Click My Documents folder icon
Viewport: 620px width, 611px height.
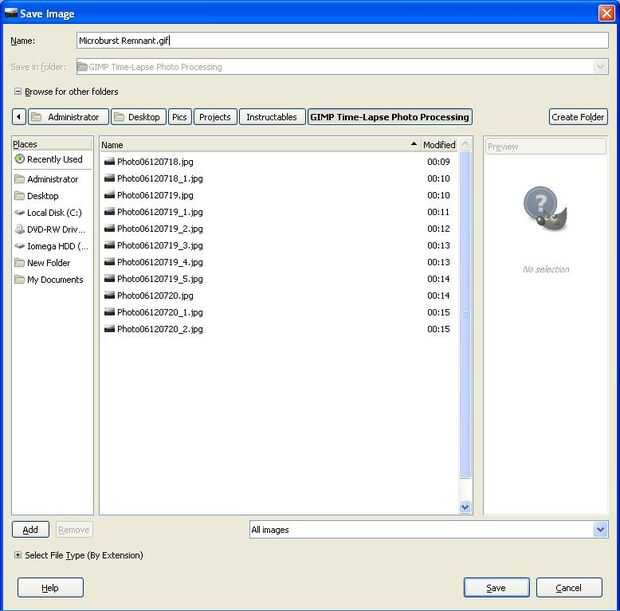19,280
